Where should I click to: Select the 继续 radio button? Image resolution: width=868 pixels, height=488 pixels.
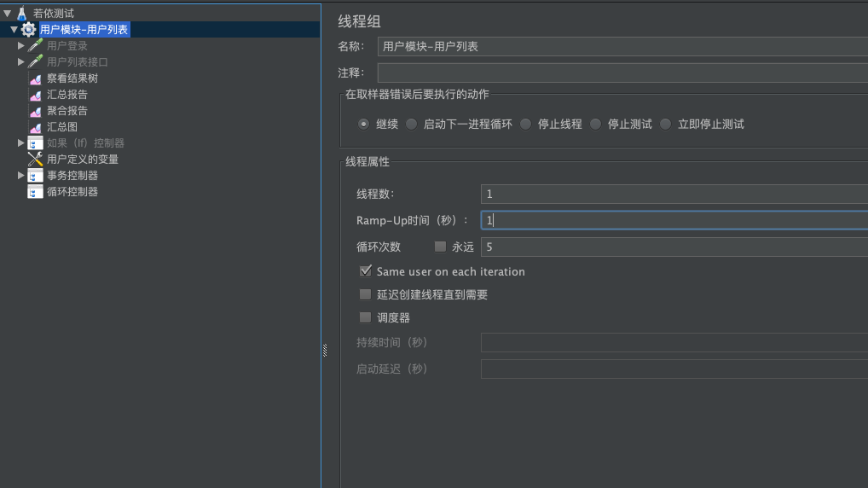click(x=363, y=124)
